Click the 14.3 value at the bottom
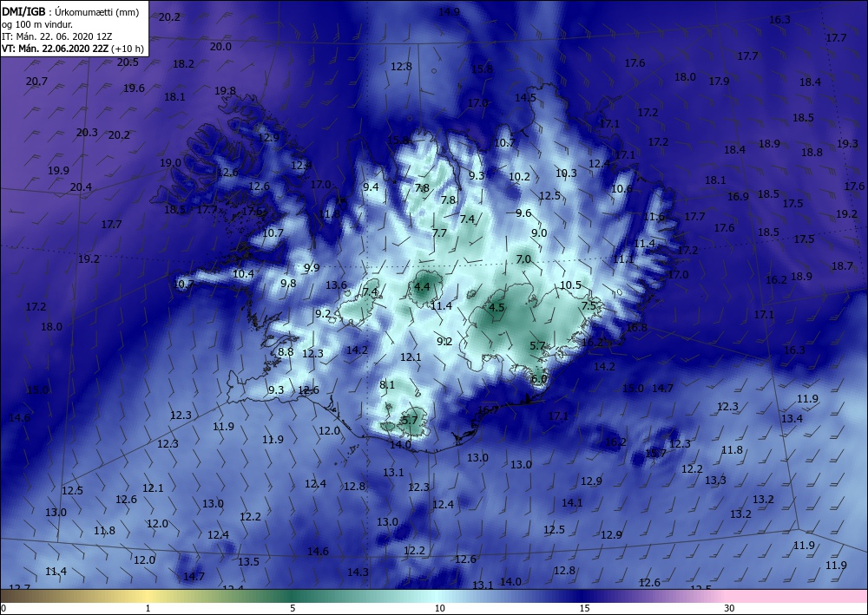Viewport: 868px width, 615px height. (358, 572)
